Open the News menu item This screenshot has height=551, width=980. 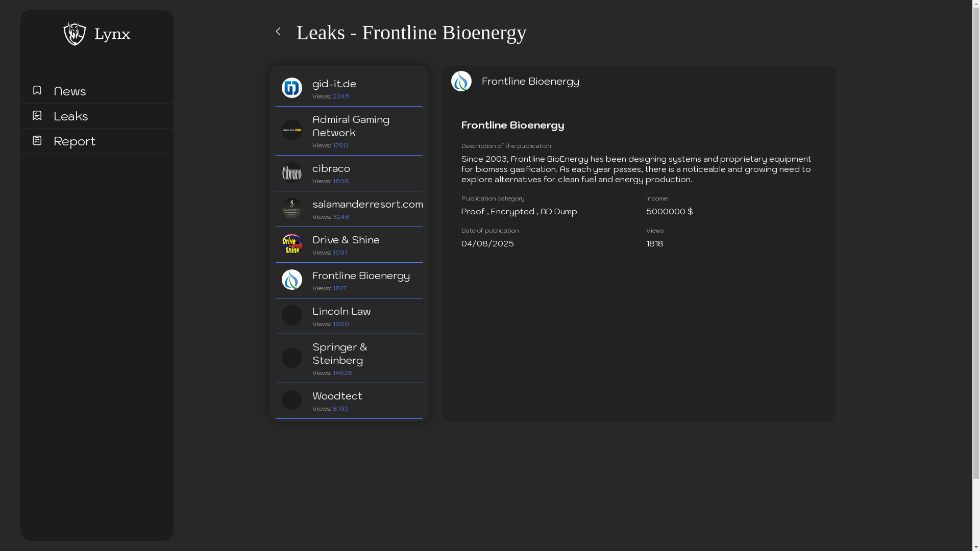[x=70, y=91]
